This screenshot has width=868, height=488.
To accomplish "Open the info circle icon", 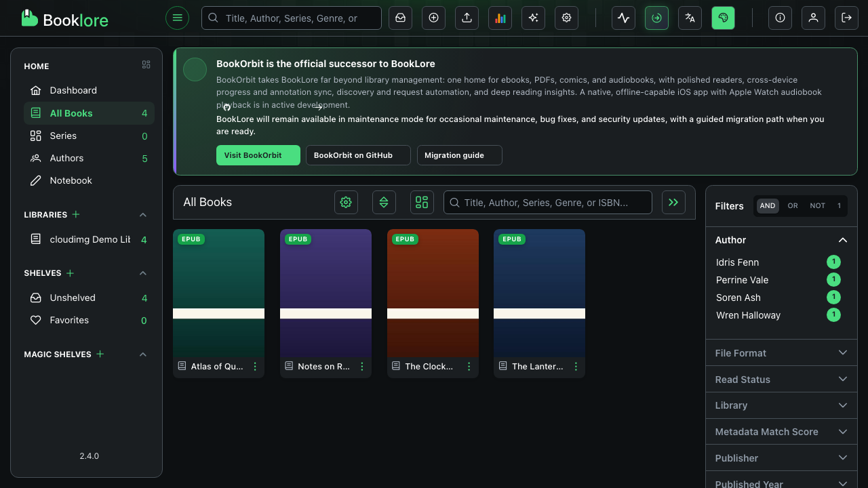I will click(x=780, y=18).
